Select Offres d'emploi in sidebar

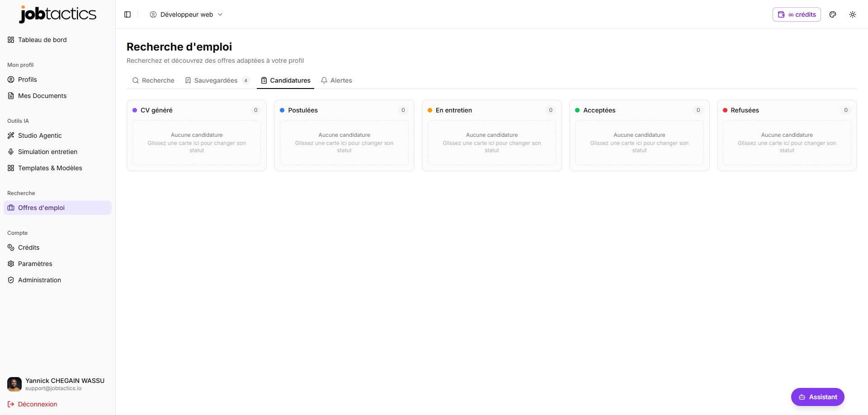57,208
